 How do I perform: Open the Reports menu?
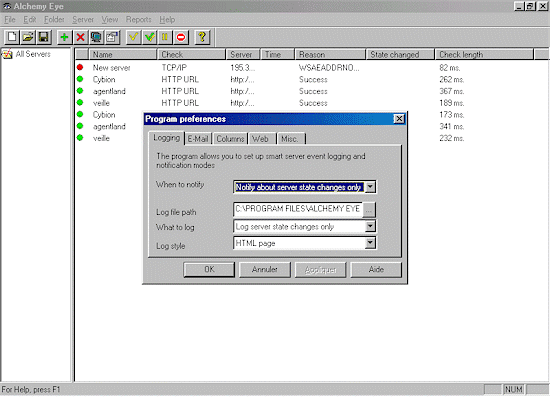pos(138,20)
